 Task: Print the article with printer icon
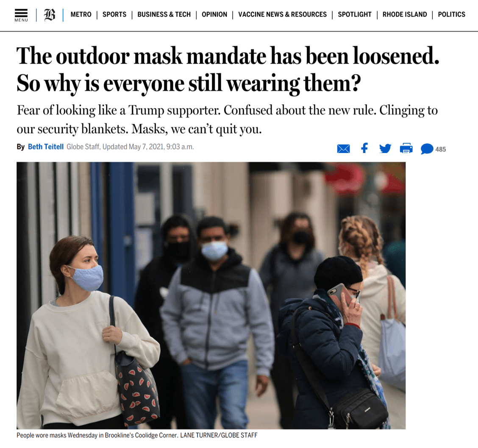click(406, 148)
